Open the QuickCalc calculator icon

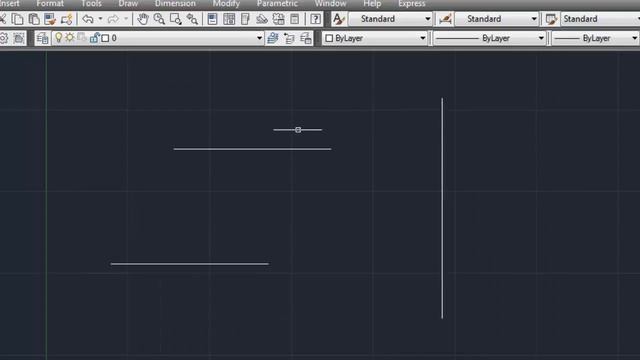coord(294,19)
